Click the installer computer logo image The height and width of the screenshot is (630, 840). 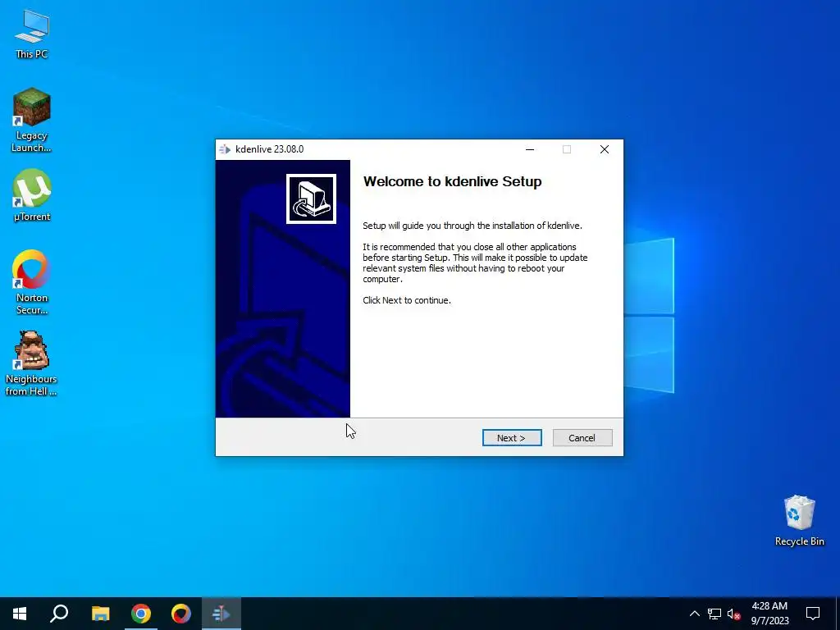click(x=311, y=199)
